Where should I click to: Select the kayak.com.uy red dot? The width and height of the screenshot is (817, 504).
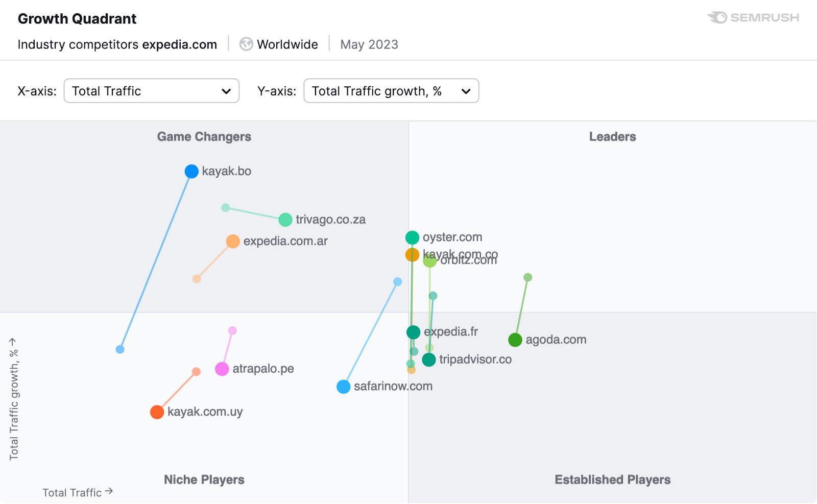[x=157, y=412]
